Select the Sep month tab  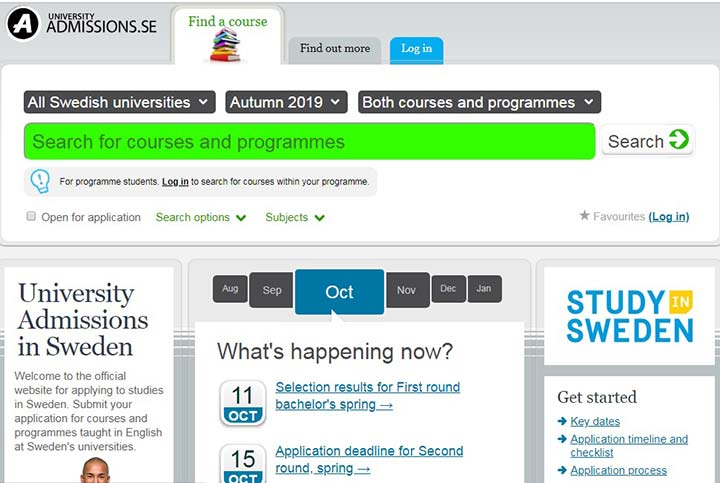click(271, 290)
